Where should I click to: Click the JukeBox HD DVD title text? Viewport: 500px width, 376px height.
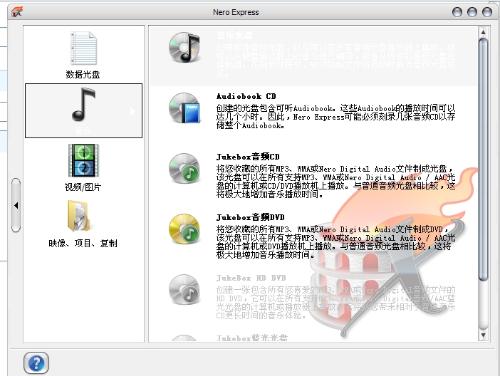click(251, 278)
